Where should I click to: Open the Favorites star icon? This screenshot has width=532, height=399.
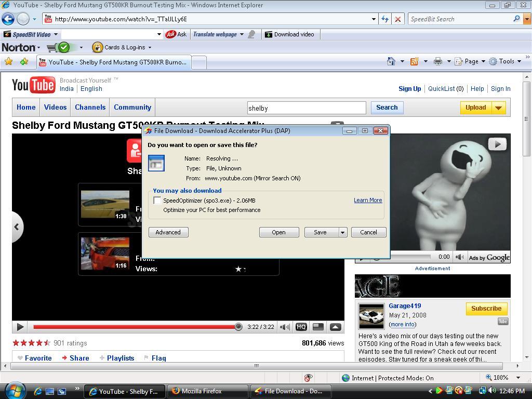click(8, 61)
